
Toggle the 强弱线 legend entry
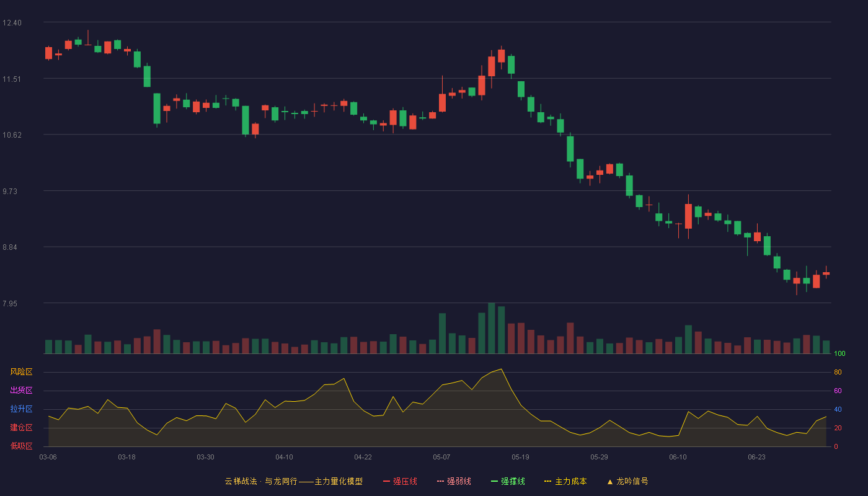(x=454, y=481)
